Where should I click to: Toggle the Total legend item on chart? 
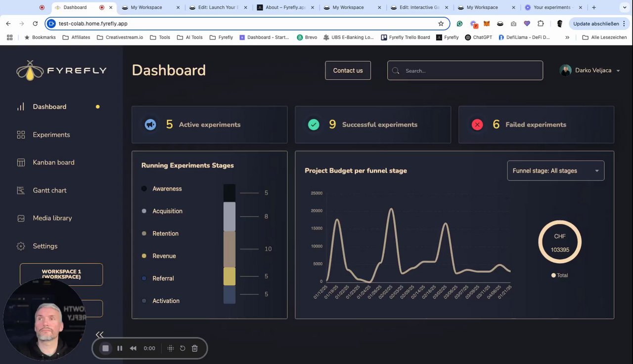pos(560,275)
